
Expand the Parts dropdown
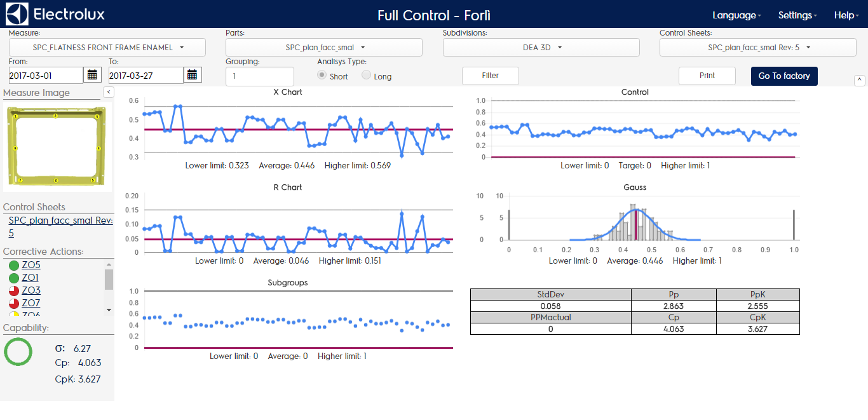pos(324,48)
